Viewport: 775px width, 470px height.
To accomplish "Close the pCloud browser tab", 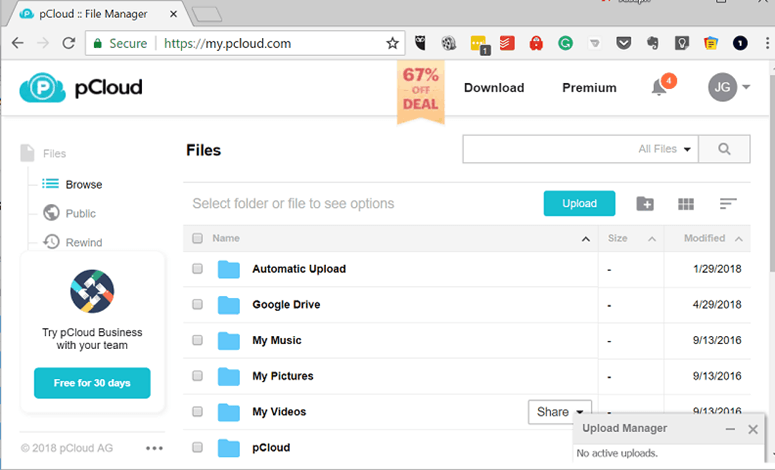I will (173, 14).
